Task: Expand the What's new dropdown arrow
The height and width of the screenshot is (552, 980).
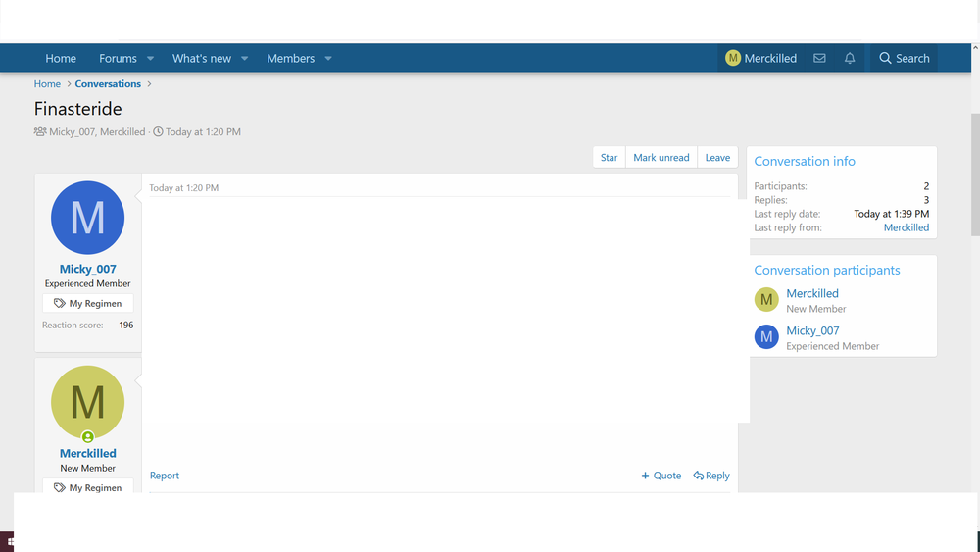Action: pyautogui.click(x=245, y=59)
